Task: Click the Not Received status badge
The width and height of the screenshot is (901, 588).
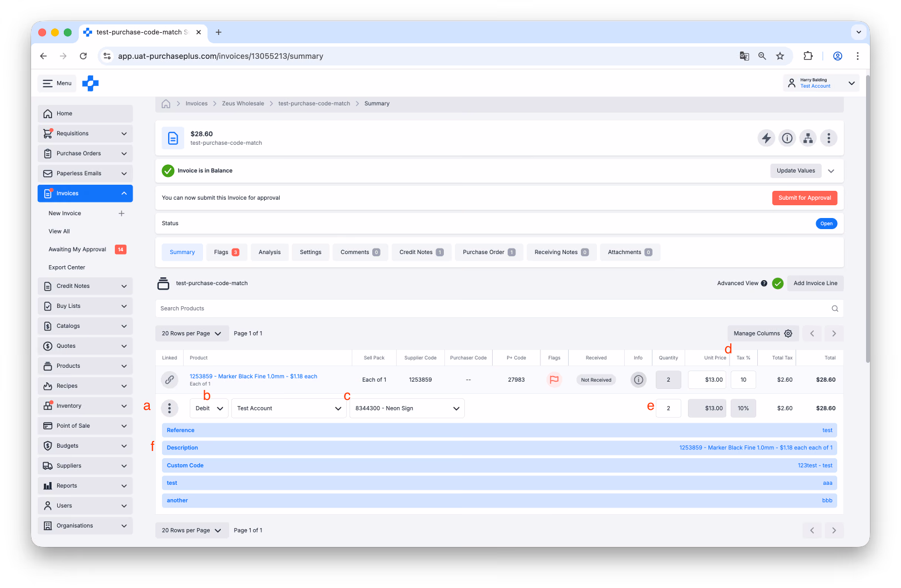Action: [596, 380]
